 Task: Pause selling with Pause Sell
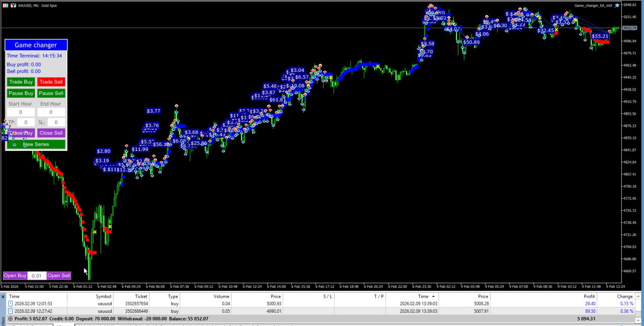pyautogui.click(x=51, y=93)
